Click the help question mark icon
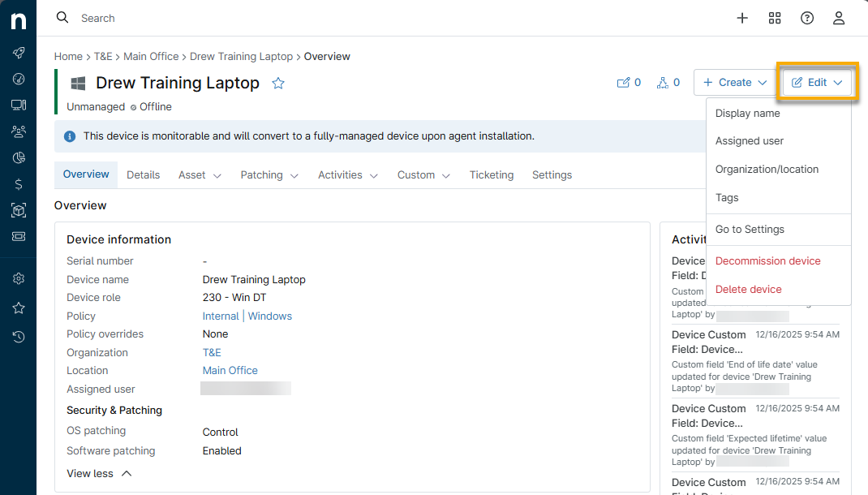 807,18
